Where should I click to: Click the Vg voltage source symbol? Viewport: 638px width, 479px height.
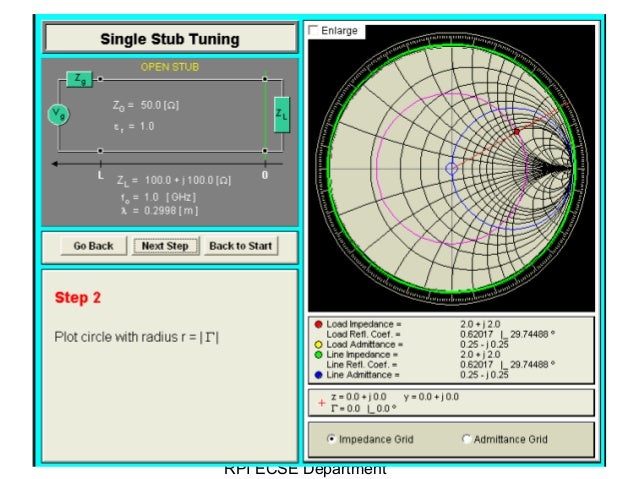tap(59, 114)
